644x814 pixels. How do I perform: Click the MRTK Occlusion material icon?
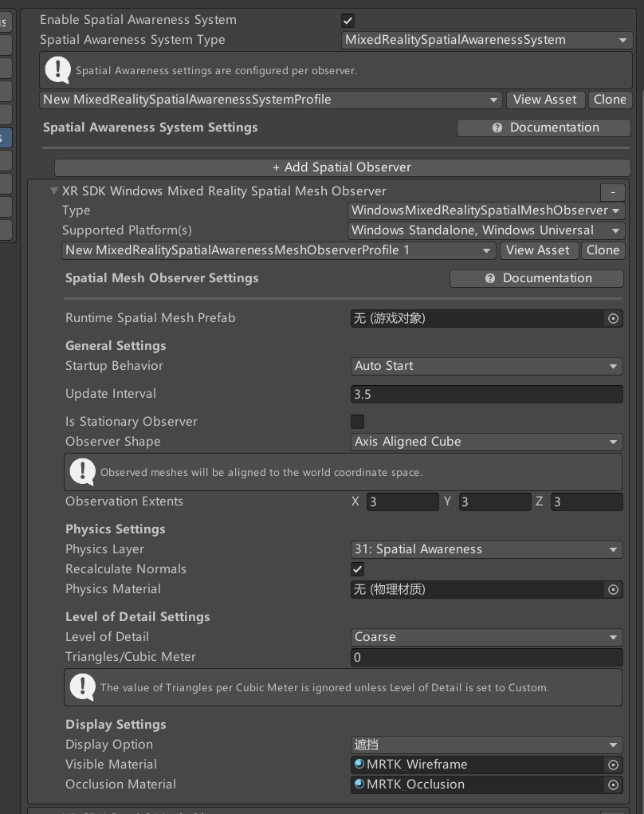tap(359, 785)
